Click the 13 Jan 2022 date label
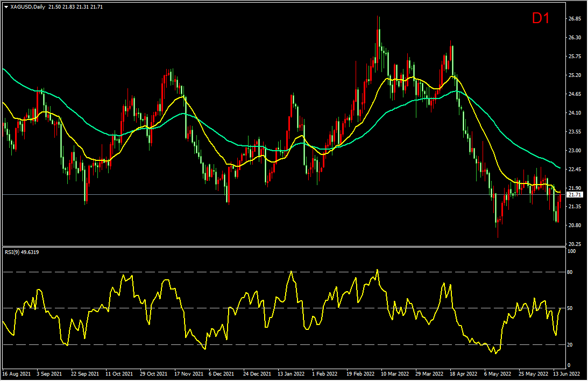Viewport: 588px width, 381px height. coord(291,374)
